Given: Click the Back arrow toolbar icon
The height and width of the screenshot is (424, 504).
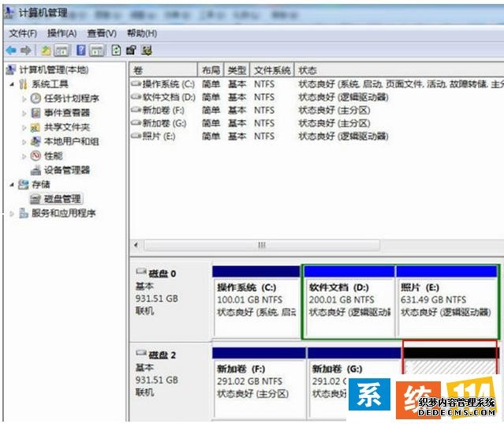Looking at the screenshot, I should 11,51.
